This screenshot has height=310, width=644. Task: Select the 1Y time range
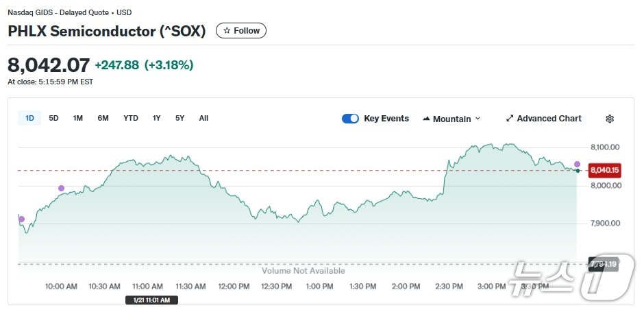coord(157,118)
